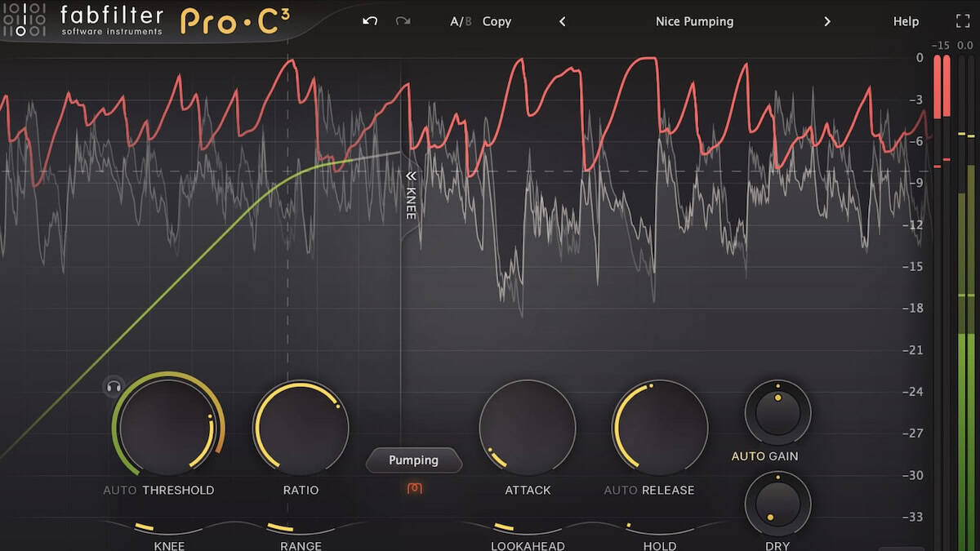This screenshot has width=980, height=551.
Task: Adjust the Ratio knob
Action: (301, 426)
